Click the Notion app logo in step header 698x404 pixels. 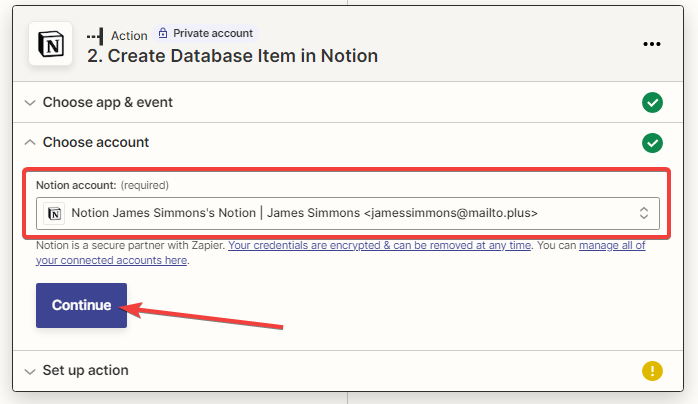tap(48, 45)
